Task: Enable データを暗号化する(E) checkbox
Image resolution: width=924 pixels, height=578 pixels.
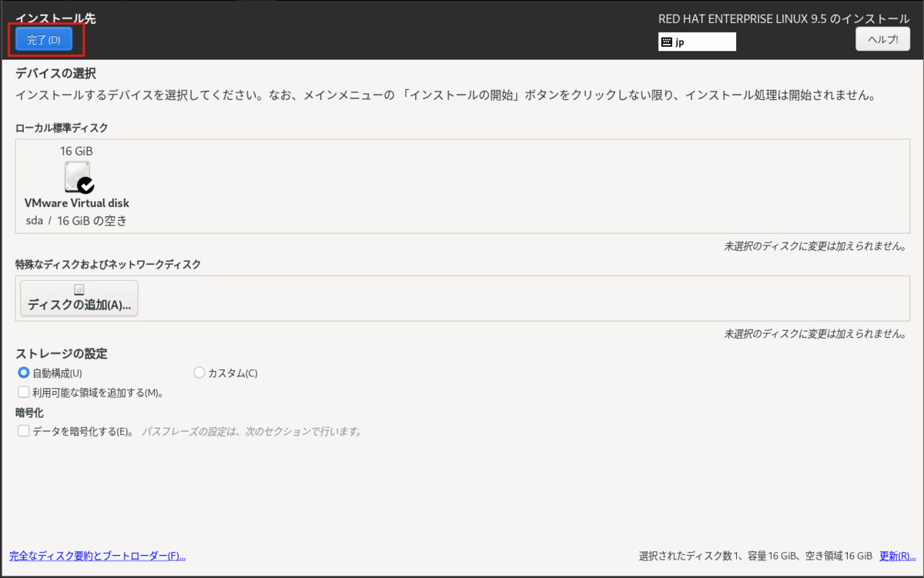Action: pos(24,431)
